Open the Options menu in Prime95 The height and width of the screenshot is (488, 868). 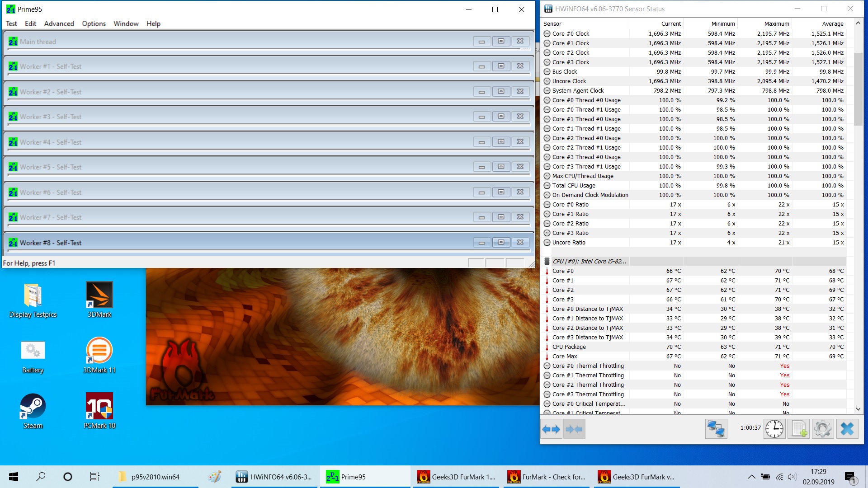click(x=94, y=23)
